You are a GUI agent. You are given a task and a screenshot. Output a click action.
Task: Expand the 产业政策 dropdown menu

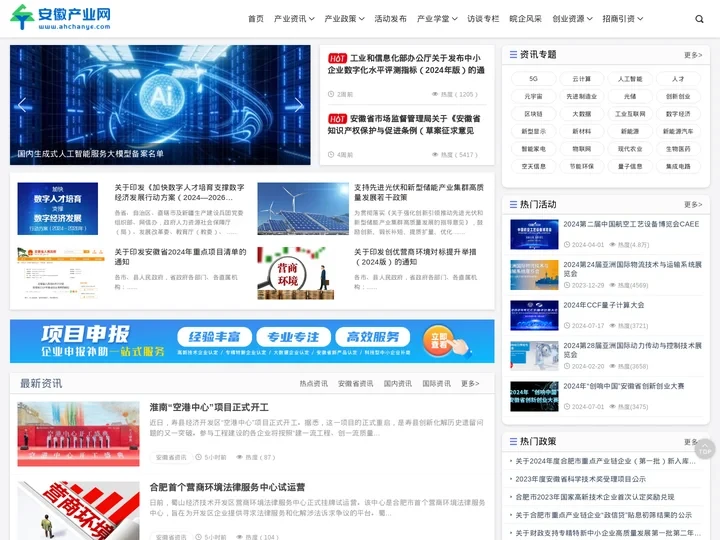click(x=344, y=19)
